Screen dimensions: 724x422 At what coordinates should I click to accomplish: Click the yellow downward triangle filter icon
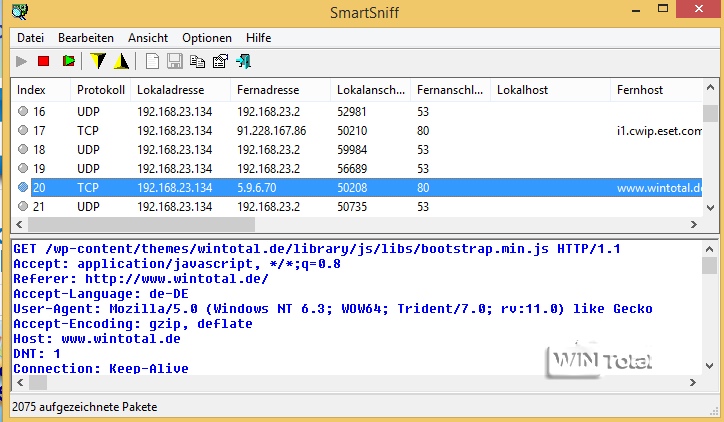point(98,62)
